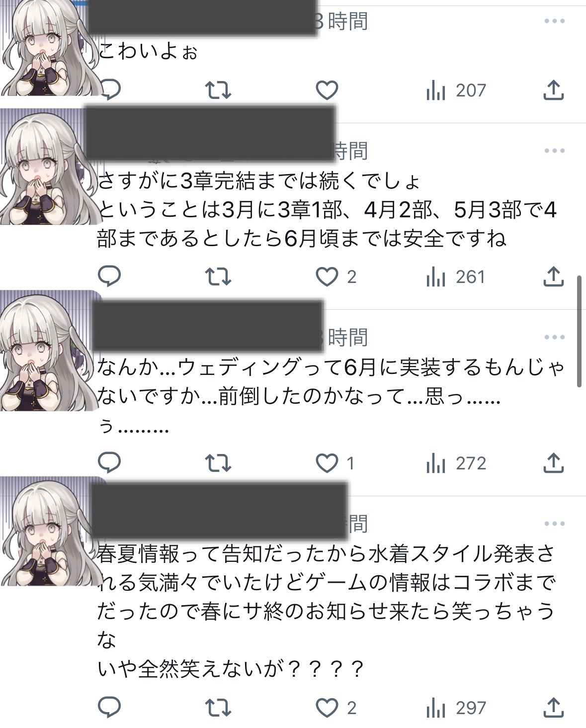Viewport: 586px width, 728px height.
Task: Open more menu on 3章完結 tweet
Action: pos(554,150)
